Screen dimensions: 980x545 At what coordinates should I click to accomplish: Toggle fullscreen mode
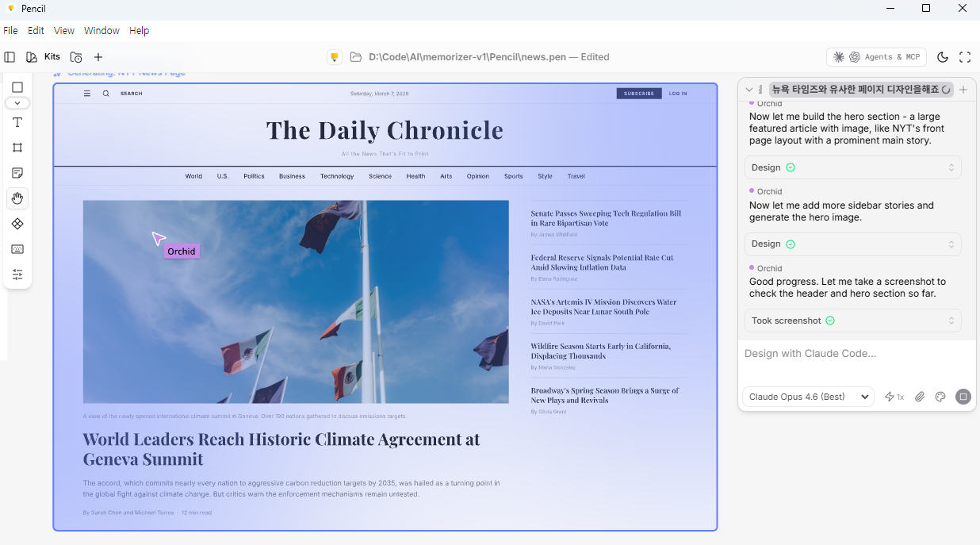click(x=965, y=57)
